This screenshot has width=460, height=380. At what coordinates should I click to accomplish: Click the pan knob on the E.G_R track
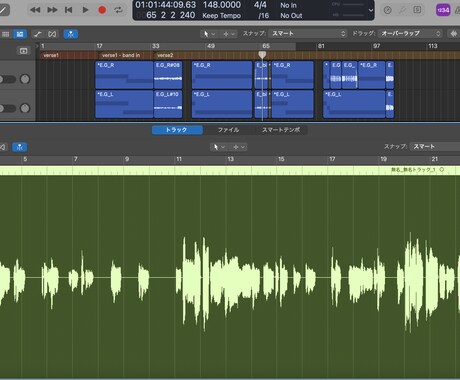(x=25, y=79)
